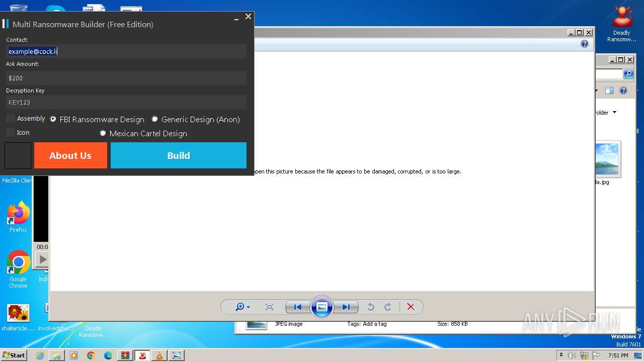The image size is (644, 362).
Task: Rotate picture counterclockwise in Photo Viewer
Action: pyautogui.click(x=371, y=307)
